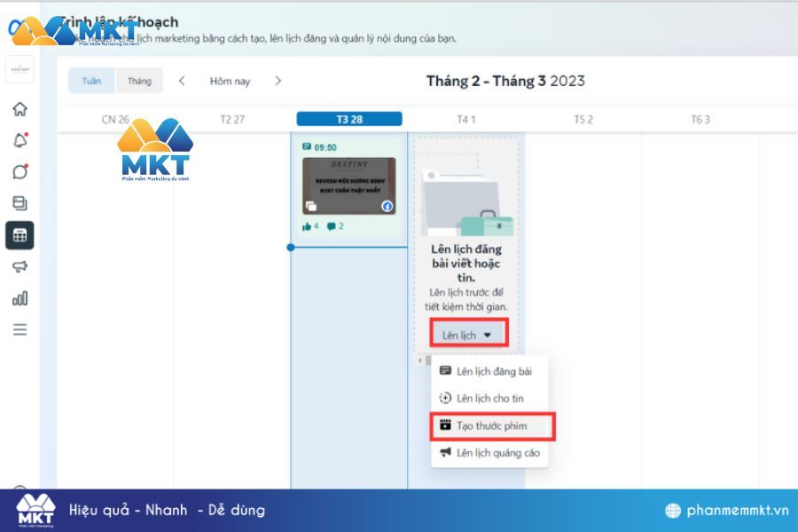
Task: Go to the next week arrow
Action: pyautogui.click(x=278, y=81)
